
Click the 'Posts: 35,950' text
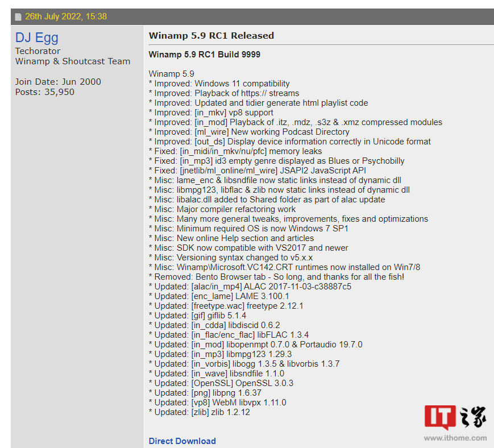coord(45,92)
